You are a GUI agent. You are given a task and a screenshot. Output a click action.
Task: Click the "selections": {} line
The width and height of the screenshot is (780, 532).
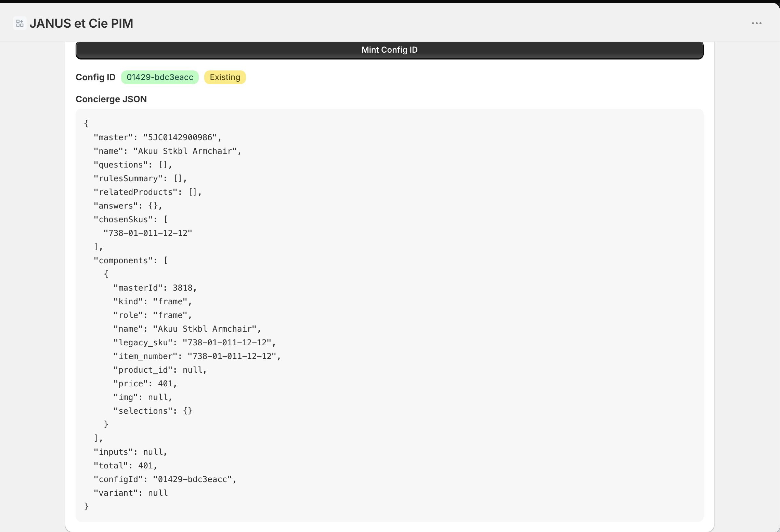(153, 411)
